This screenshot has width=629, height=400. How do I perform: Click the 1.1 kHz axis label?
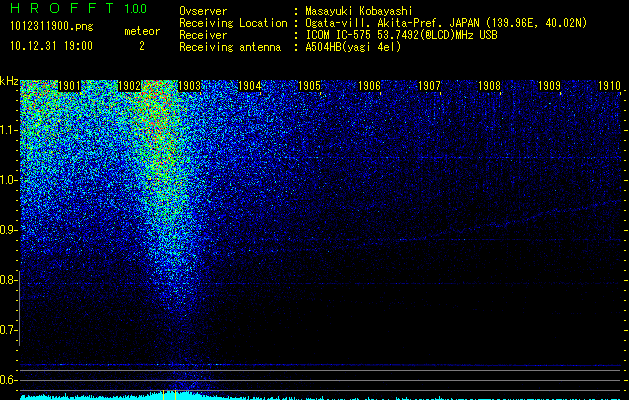click(x=9, y=130)
